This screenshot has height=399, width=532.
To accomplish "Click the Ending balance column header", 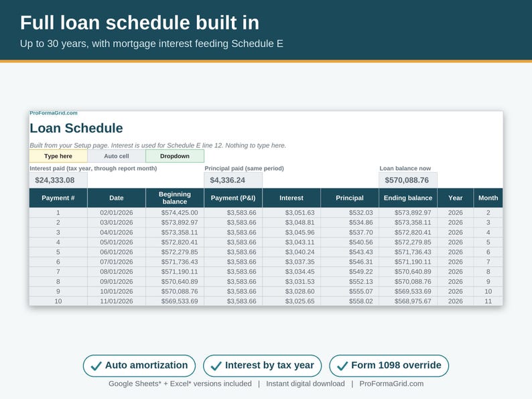I will 408,198.
